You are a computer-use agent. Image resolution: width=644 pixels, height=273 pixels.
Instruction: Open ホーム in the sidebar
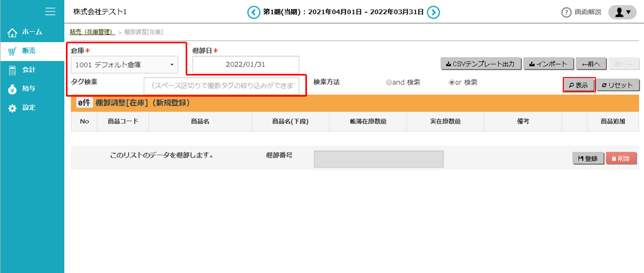point(32,32)
